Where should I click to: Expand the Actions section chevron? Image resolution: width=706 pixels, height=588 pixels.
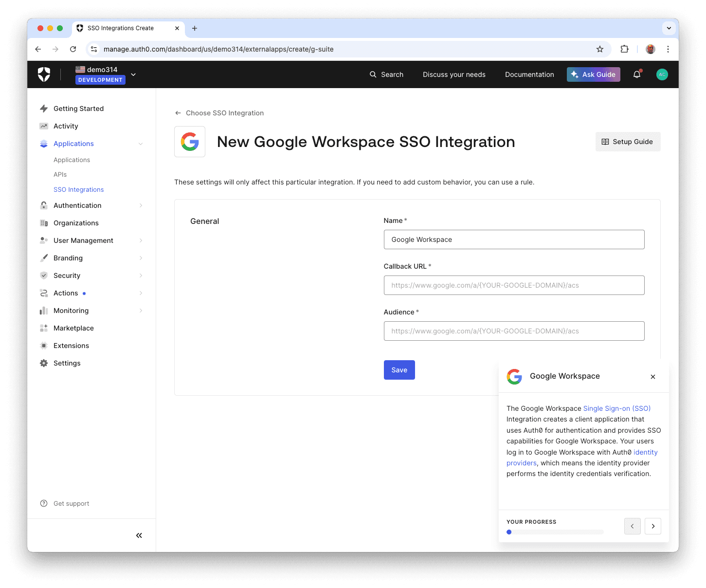141,293
